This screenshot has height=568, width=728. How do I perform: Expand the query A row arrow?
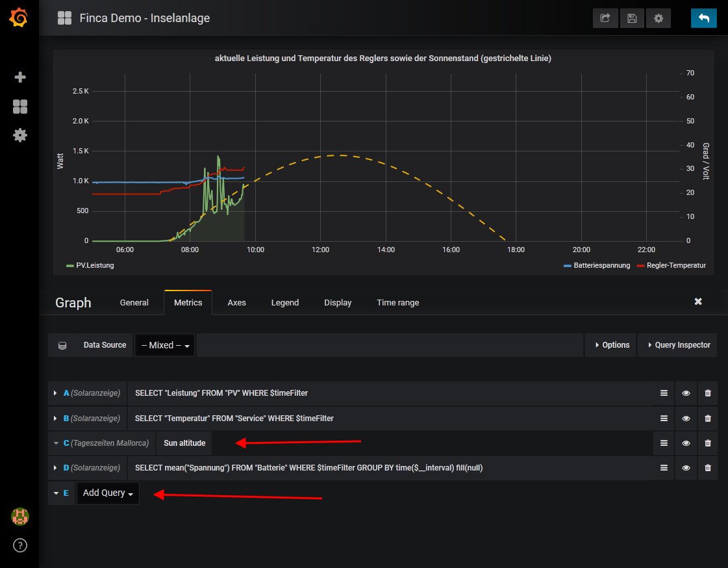pos(56,393)
